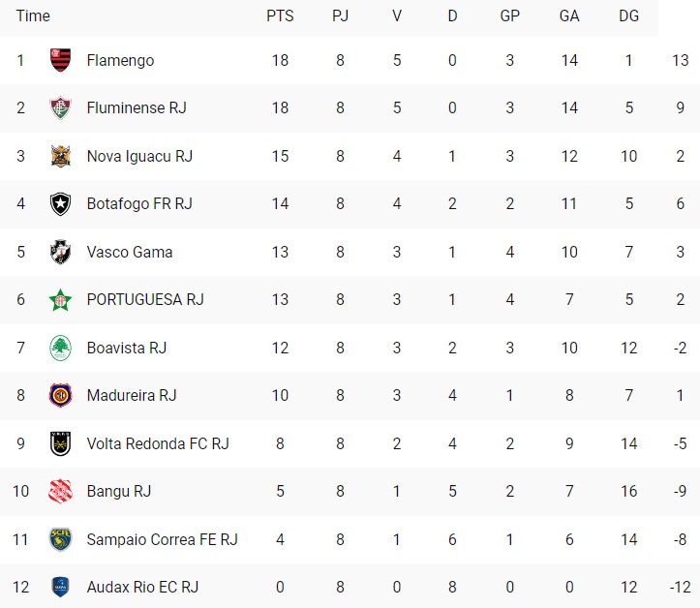
Task: Click the DG column header
Action: (628, 16)
